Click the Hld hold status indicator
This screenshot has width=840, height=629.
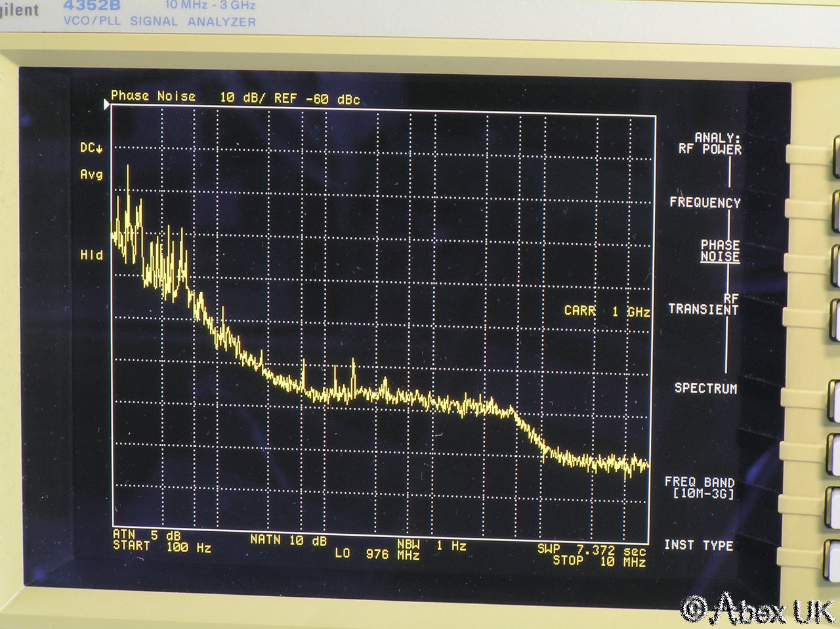(x=91, y=255)
